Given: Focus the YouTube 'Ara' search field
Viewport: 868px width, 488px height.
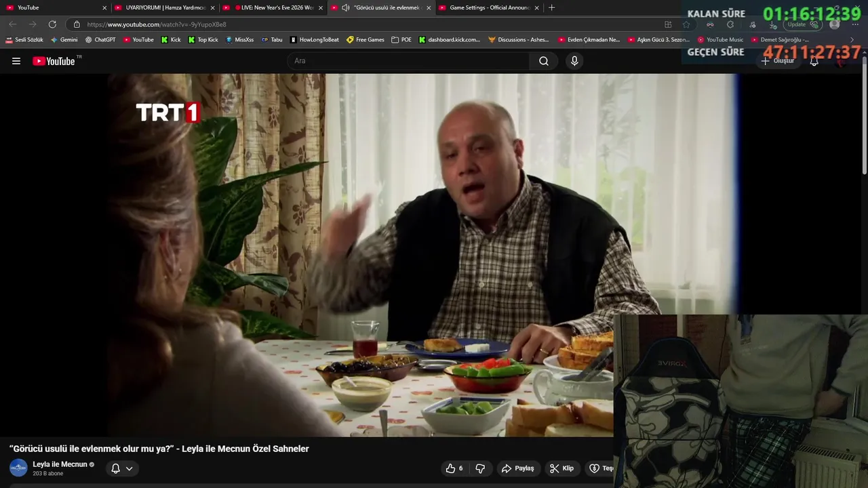Looking at the screenshot, I should tap(409, 61).
